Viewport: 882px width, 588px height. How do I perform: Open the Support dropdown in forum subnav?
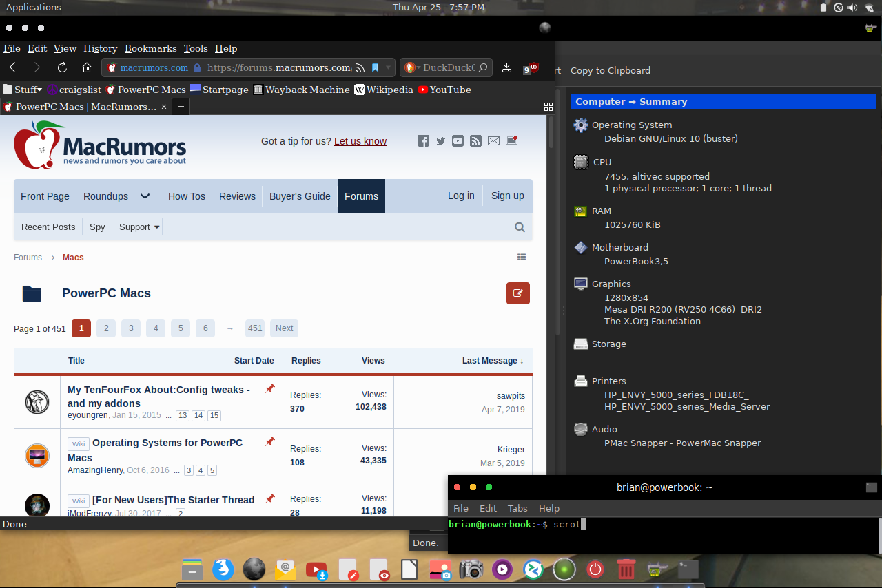pyautogui.click(x=139, y=227)
